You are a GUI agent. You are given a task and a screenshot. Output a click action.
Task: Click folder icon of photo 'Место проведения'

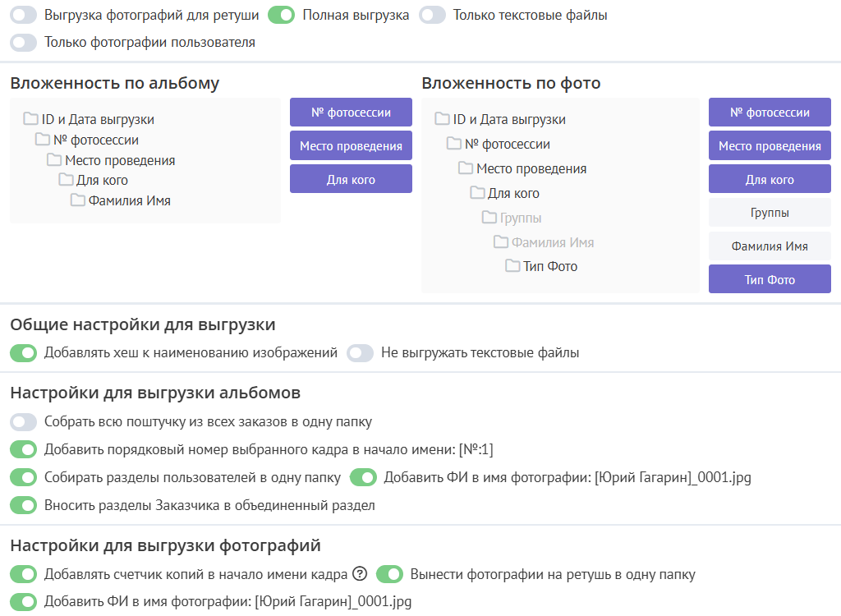tap(466, 168)
